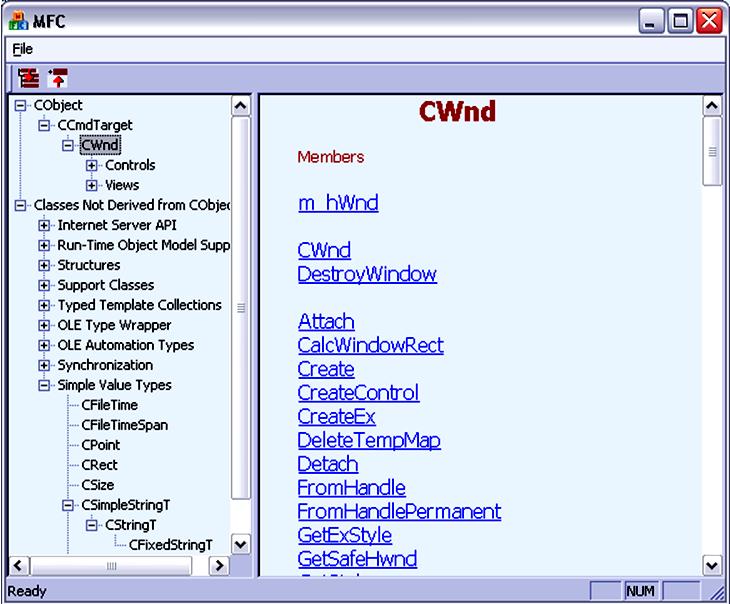Viewport: 730px width, 604px height.
Task: Click tree pane scroll up arrow
Action: coord(241,106)
